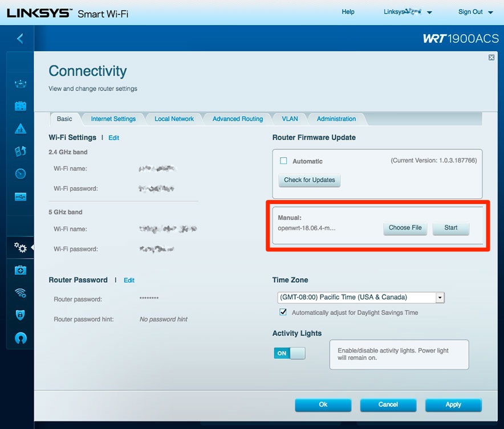Open the Security shield lock icon

(x=21, y=315)
